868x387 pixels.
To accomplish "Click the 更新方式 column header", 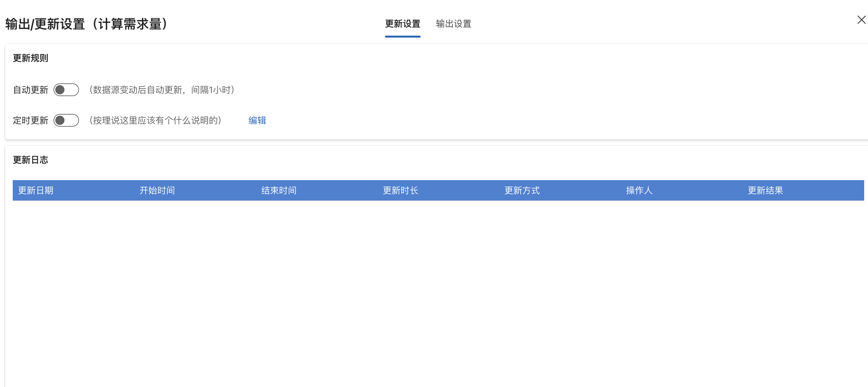I will tap(522, 190).
